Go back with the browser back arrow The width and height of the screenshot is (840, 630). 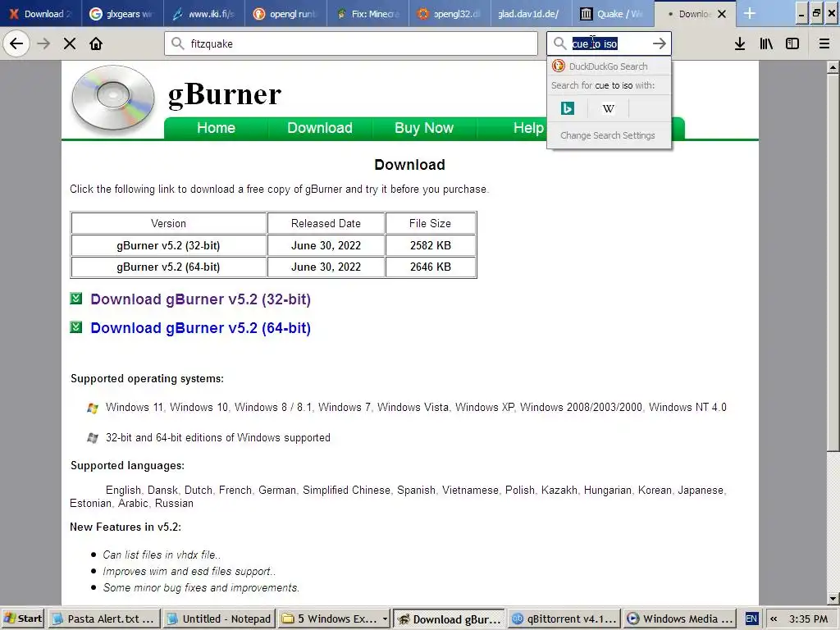pos(16,43)
